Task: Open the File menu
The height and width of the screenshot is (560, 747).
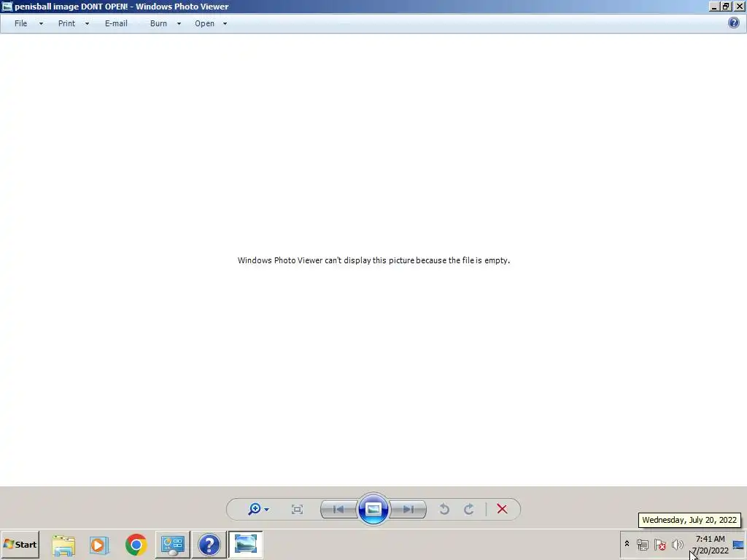Action: [x=20, y=23]
